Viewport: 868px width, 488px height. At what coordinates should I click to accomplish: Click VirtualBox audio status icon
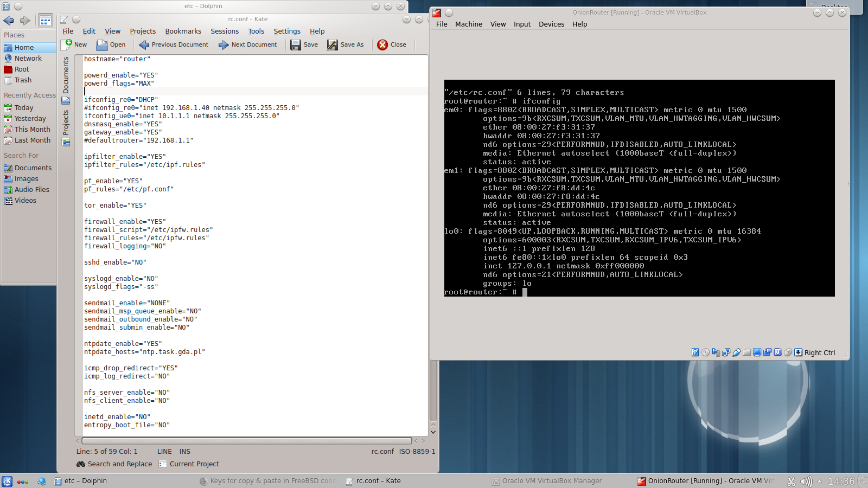[x=716, y=352]
